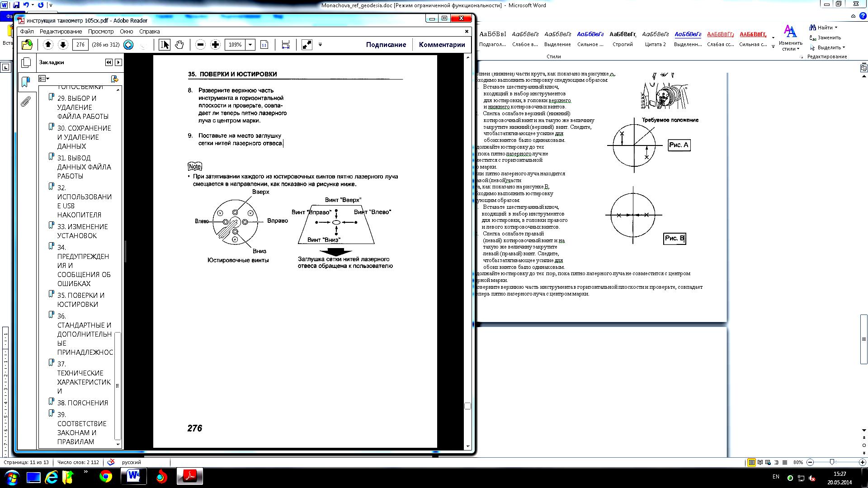Image resolution: width=868 pixels, height=488 pixels.
Task: Open bookmark 30. СОХРАНЕНИЕ И УДАЛЕНИЕ ДАННЫХ
Action: click(84, 137)
